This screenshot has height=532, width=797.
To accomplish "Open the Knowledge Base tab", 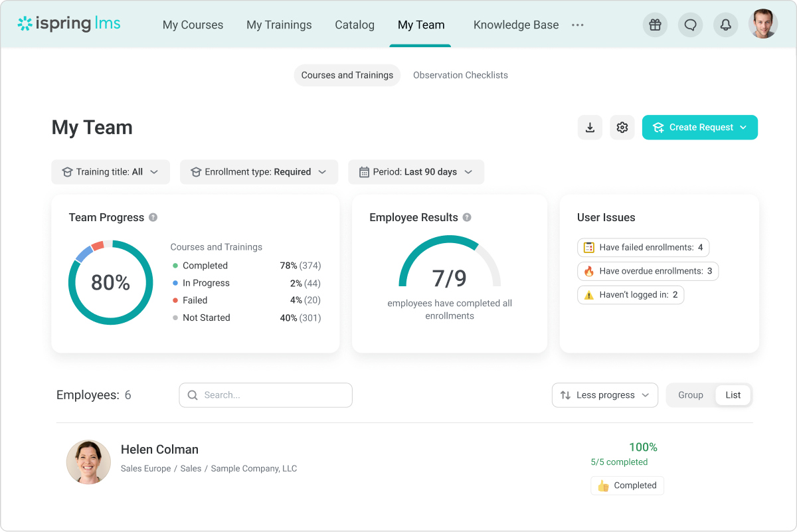I will [x=515, y=25].
